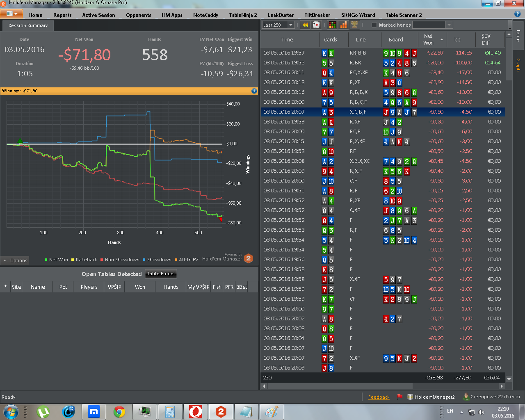Toggle Net Won legend series
The width and height of the screenshot is (525, 420).
56,260
